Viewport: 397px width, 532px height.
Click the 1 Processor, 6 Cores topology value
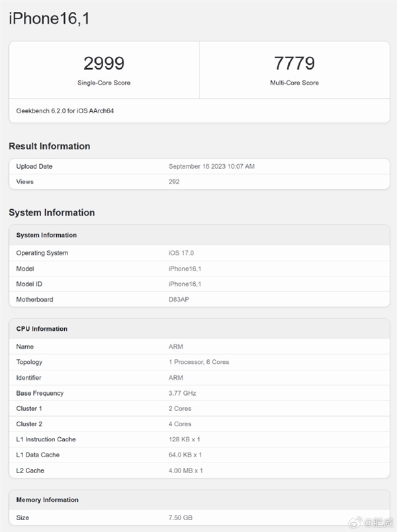[199, 362]
